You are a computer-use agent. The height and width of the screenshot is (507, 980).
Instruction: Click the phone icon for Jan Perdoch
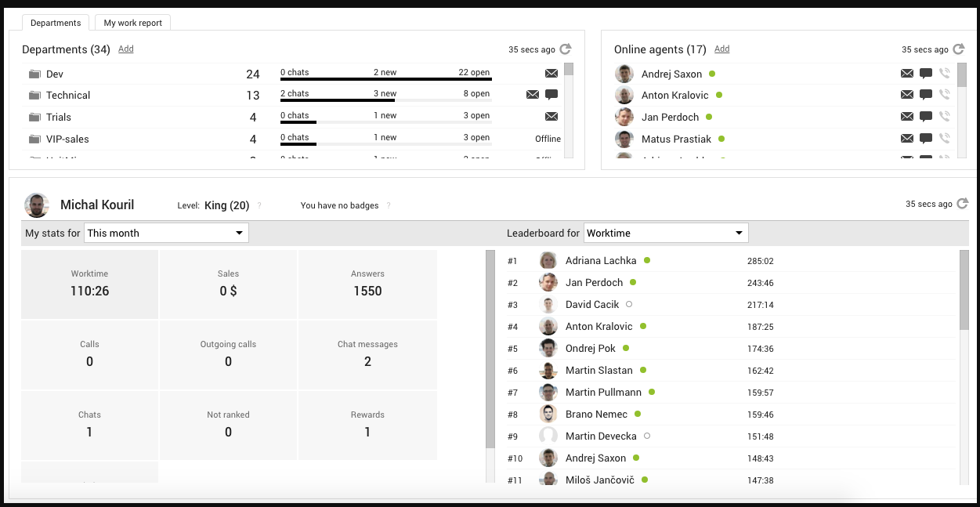pyautogui.click(x=944, y=117)
